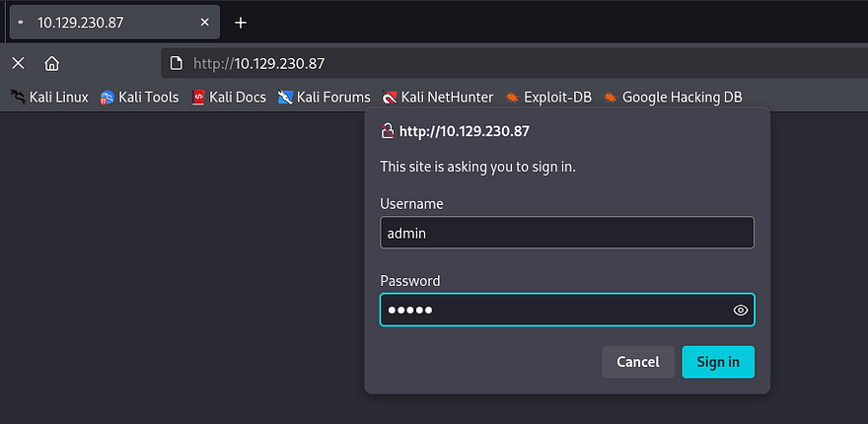Focus the address bar URL field
The image size is (868, 424).
click(x=493, y=63)
